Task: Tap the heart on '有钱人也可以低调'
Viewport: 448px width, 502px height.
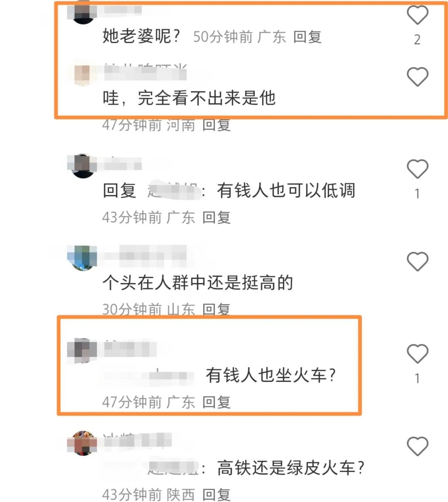Action: (x=417, y=169)
